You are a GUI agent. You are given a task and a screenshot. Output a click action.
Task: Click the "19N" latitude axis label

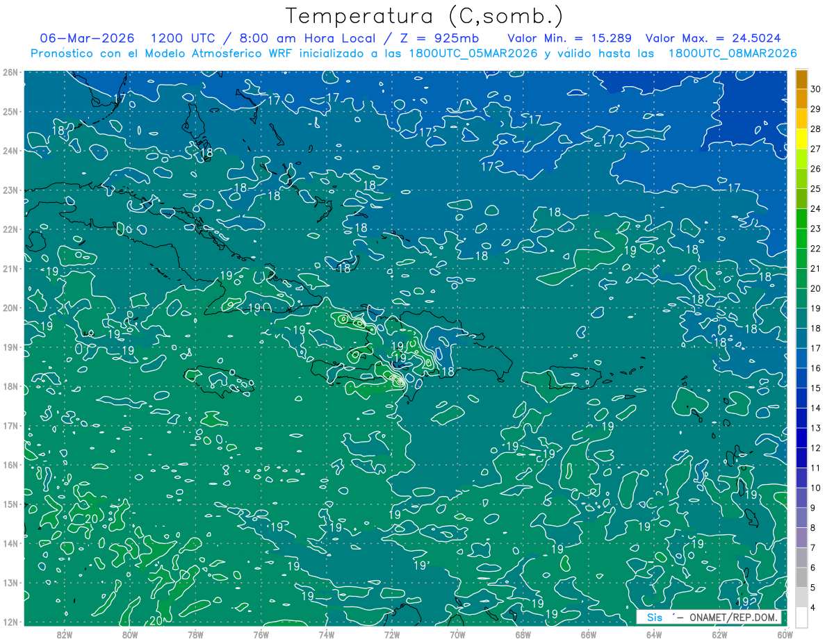pyautogui.click(x=10, y=347)
